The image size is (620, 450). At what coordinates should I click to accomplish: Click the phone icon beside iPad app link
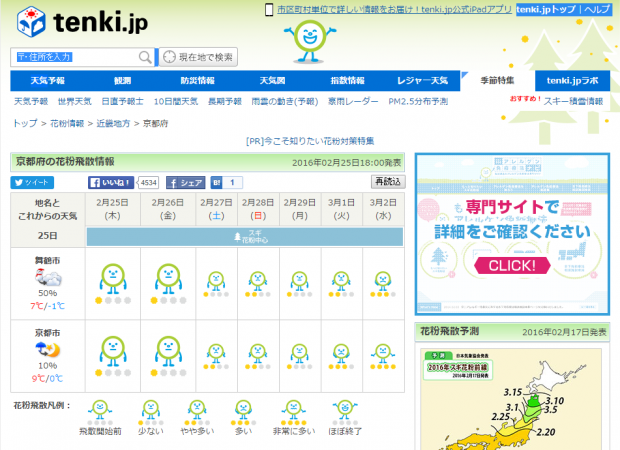click(x=269, y=9)
